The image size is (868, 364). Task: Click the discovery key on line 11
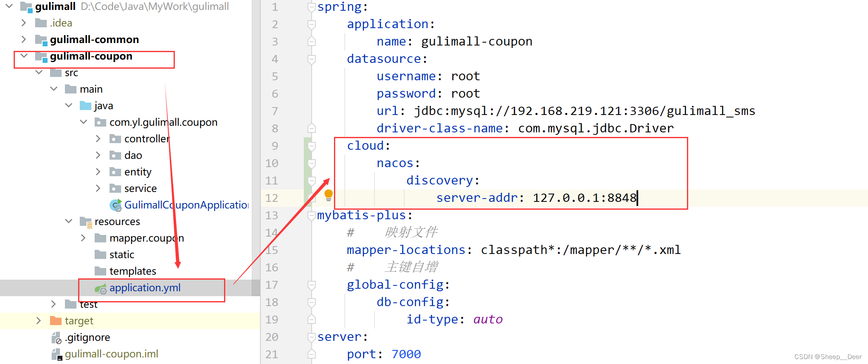[x=440, y=180]
